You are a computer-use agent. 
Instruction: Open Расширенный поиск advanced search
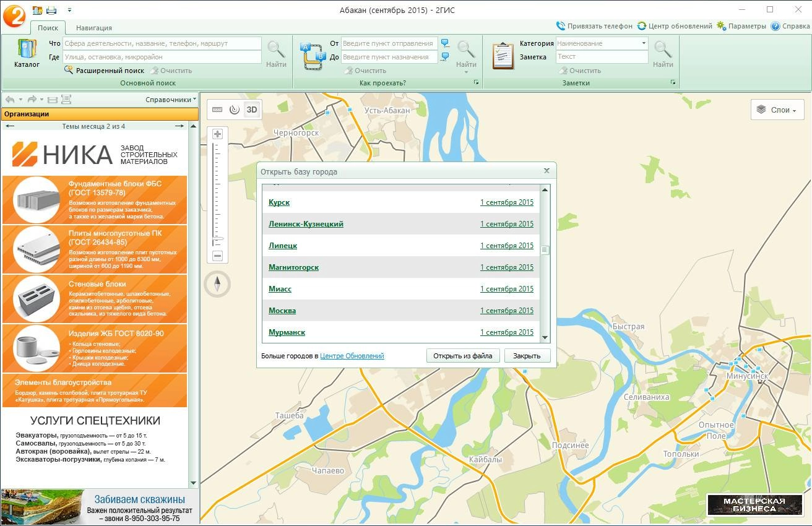(x=105, y=71)
